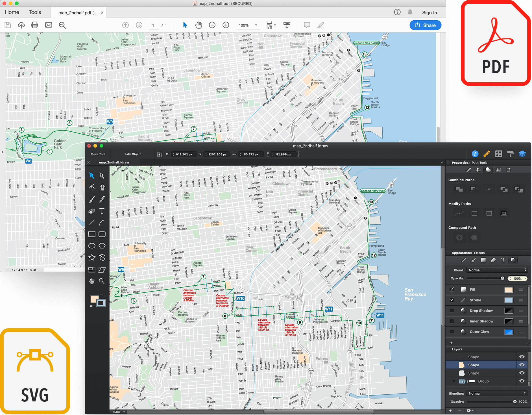Hide the selected Shape layer
Image resolution: width=532 pixels, height=415 pixels.
coord(522,365)
